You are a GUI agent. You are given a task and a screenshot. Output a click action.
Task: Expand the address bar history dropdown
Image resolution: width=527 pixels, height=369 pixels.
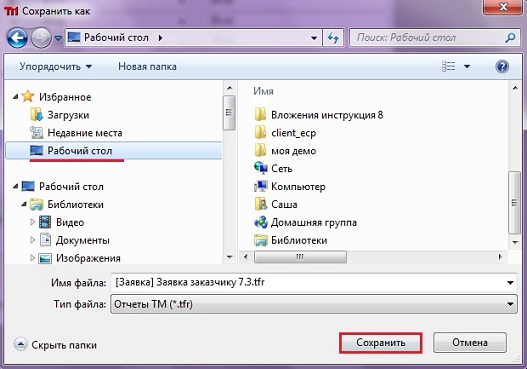pyautogui.click(x=314, y=38)
